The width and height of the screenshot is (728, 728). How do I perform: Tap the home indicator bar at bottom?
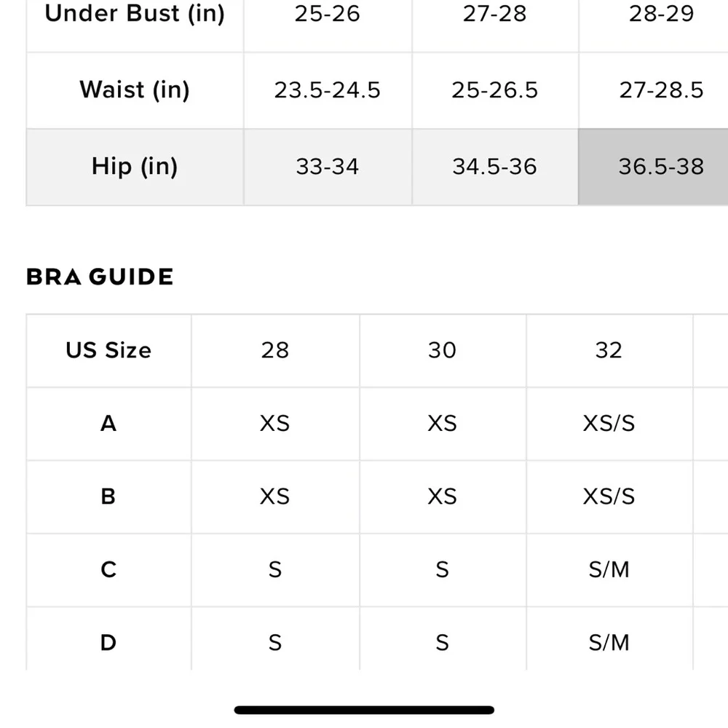point(364,710)
